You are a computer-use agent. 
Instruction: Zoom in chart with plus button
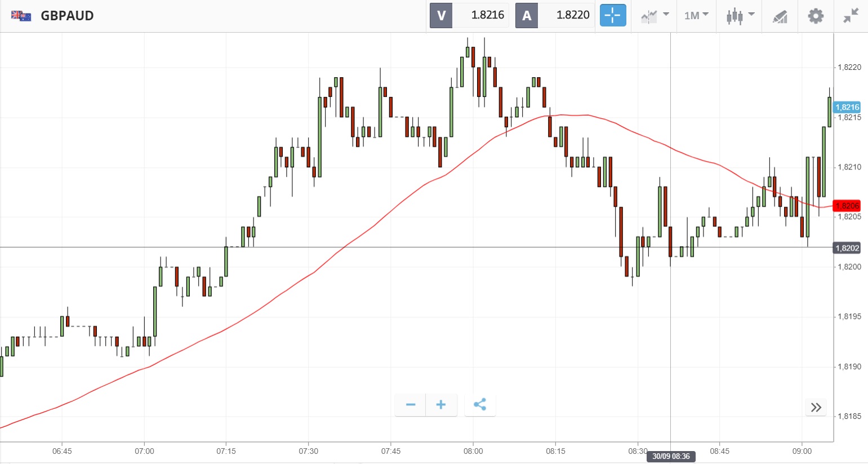click(441, 405)
